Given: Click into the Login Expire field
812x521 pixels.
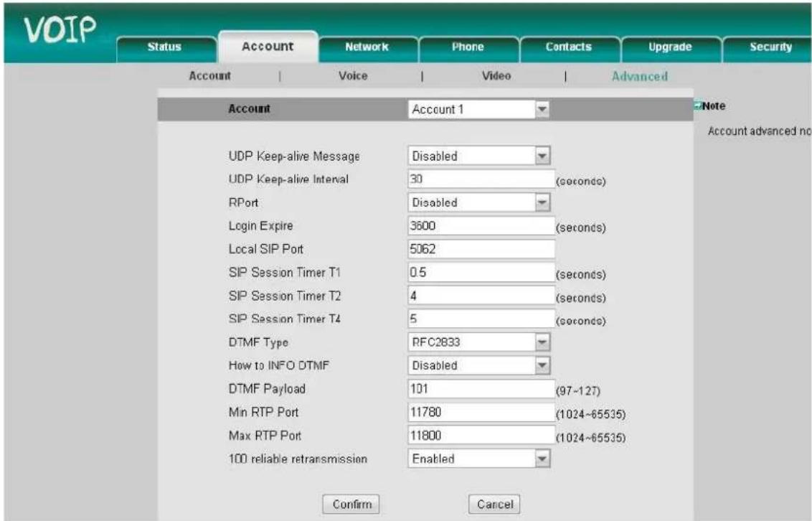Looking at the screenshot, I should click(481, 226).
